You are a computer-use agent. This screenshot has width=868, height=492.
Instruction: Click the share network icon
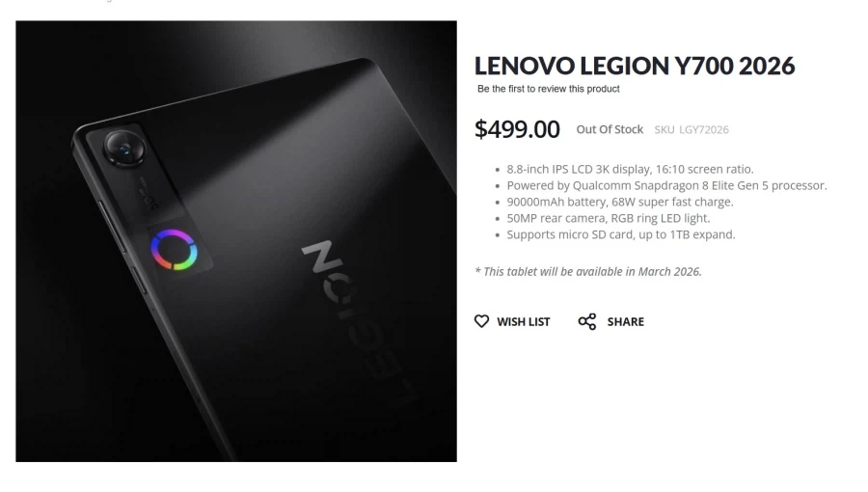tap(586, 321)
